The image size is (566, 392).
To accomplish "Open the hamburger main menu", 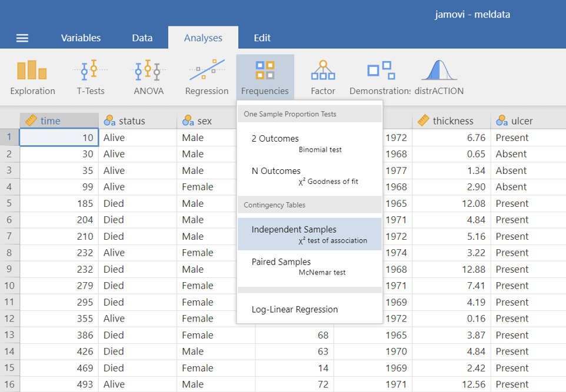I will click(x=22, y=38).
